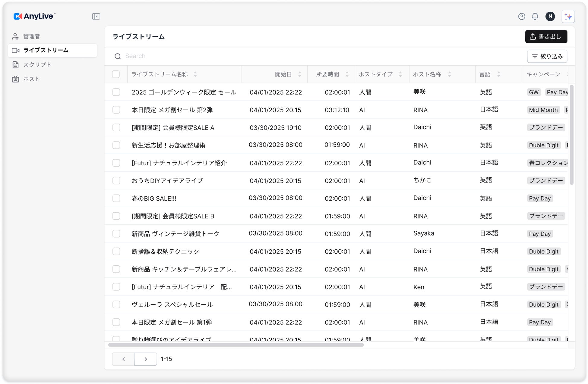The image size is (588, 384).
Task: Click the AnyLive logo
Action: coord(33,16)
